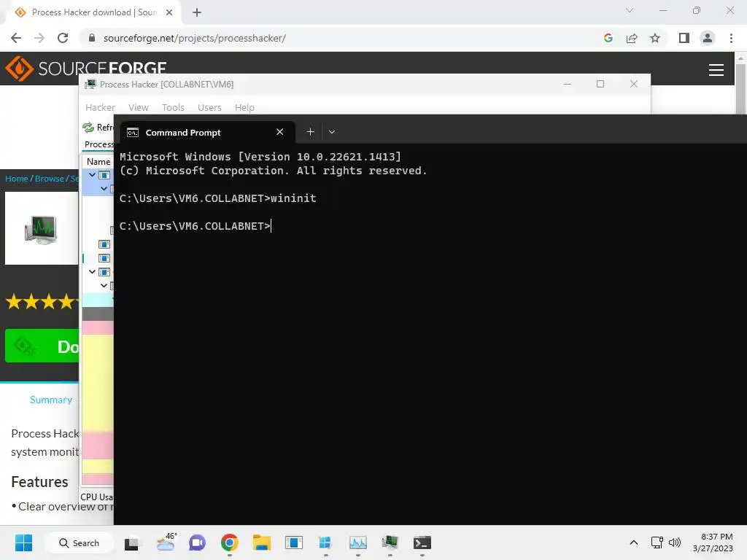
Task: Open Chrome three-dot menu
Action: point(731,38)
